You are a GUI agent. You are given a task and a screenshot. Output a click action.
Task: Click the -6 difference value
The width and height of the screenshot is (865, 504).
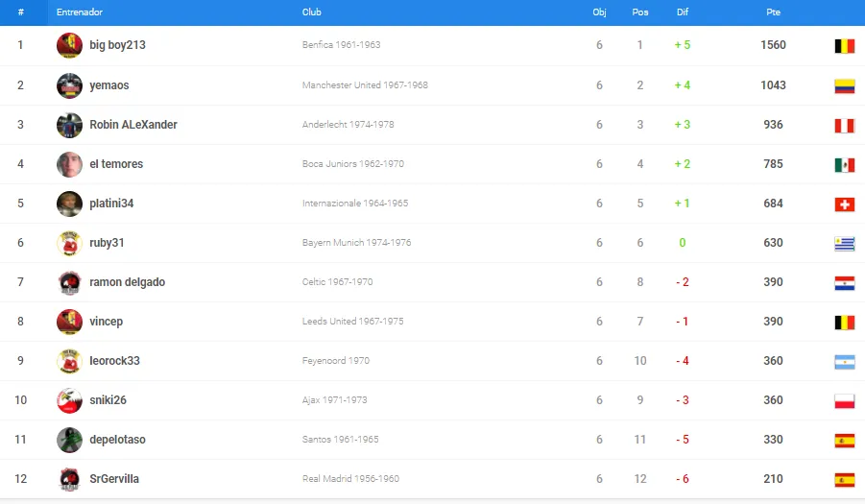click(x=683, y=479)
